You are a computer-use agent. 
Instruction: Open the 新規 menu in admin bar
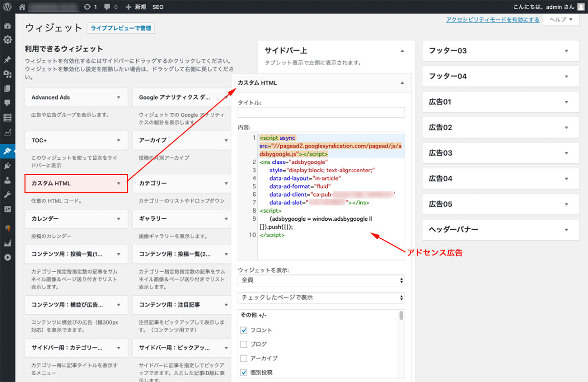click(136, 7)
